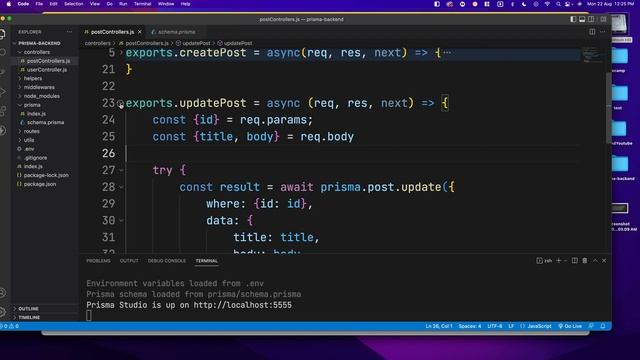This screenshot has width=640, height=360.
Task: Kill terminal with trash icon
Action: pyautogui.click(x=584, y=260)
